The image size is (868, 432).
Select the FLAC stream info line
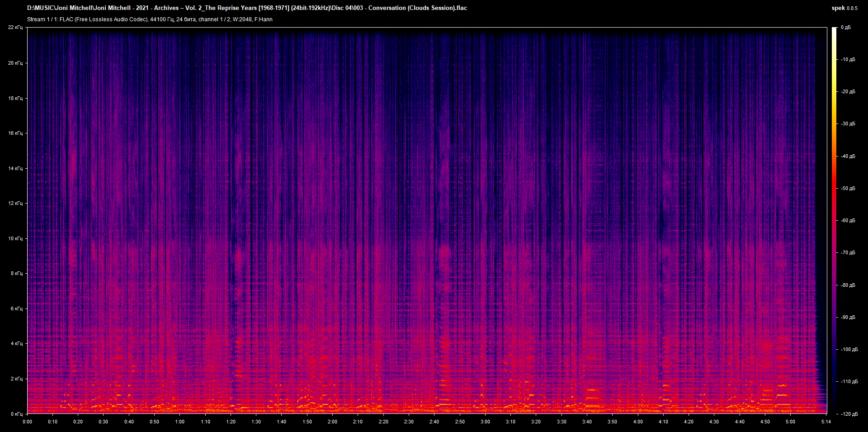pyautogui.click(x=149, y=19)
